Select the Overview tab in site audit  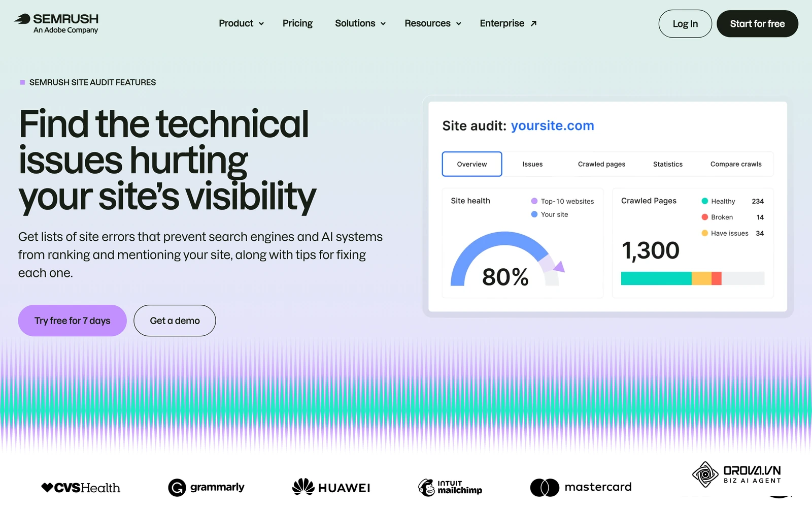pyautogui.click(x=472, y=164)
